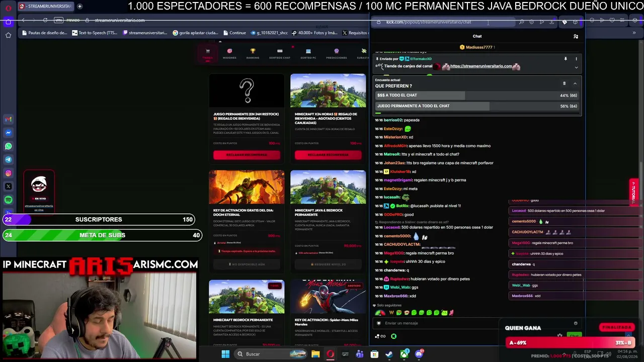This screenshot has height=362, width=644.
Task: Vote for JUEGO PERMANENTE A TODO EL CHAT
Action: 476,106
